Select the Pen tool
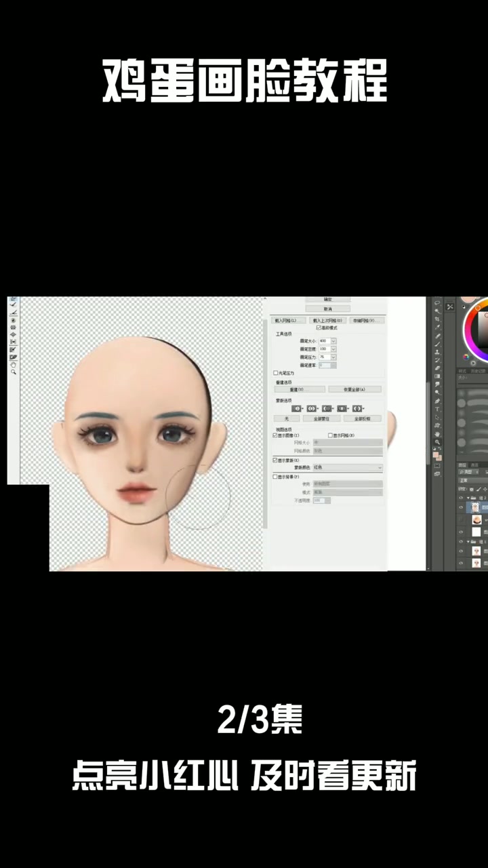 point(437,401)
